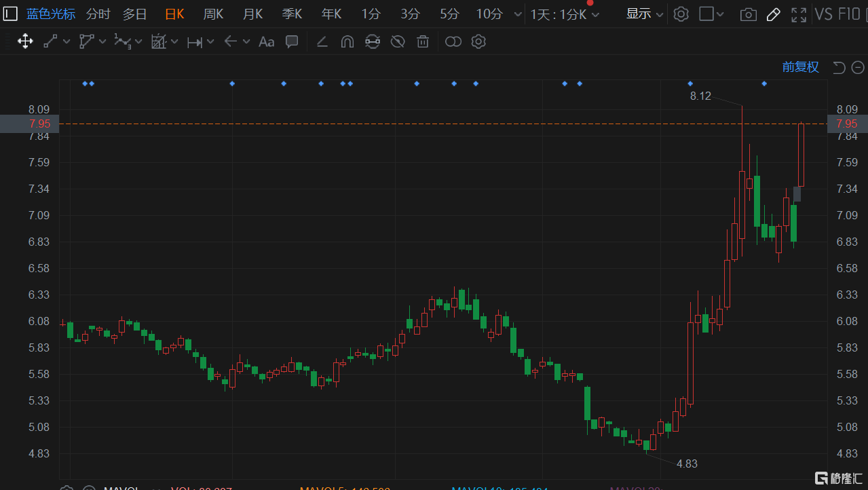The image size is (868, 490).
Task: Click the VS compare button
Action: [823, 14]
